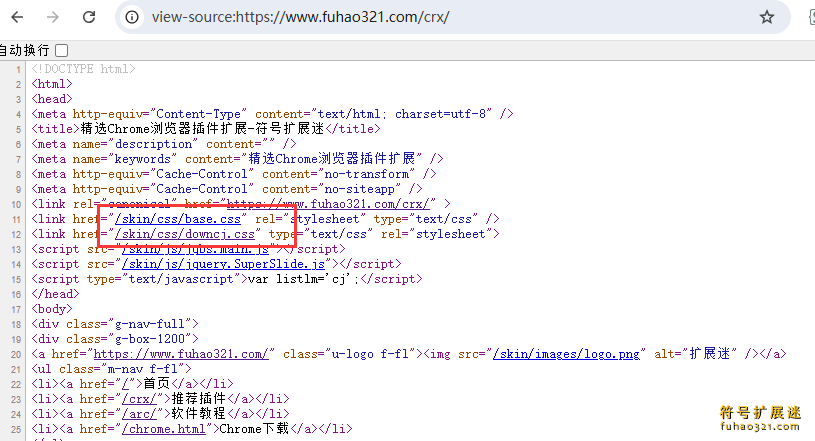Screen dimensions: 815x441
Task: Click the "g-box-1200" class value
Action: point(149,340)
